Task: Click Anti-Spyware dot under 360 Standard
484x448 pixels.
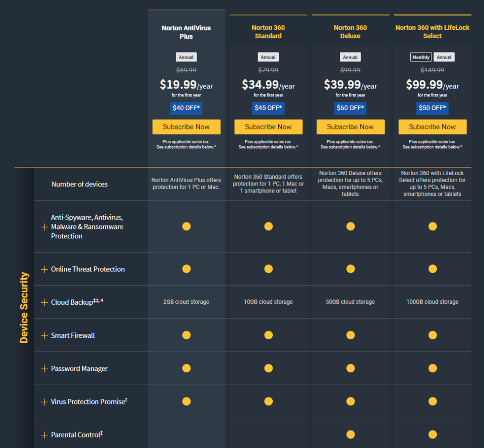Action: 268,226
